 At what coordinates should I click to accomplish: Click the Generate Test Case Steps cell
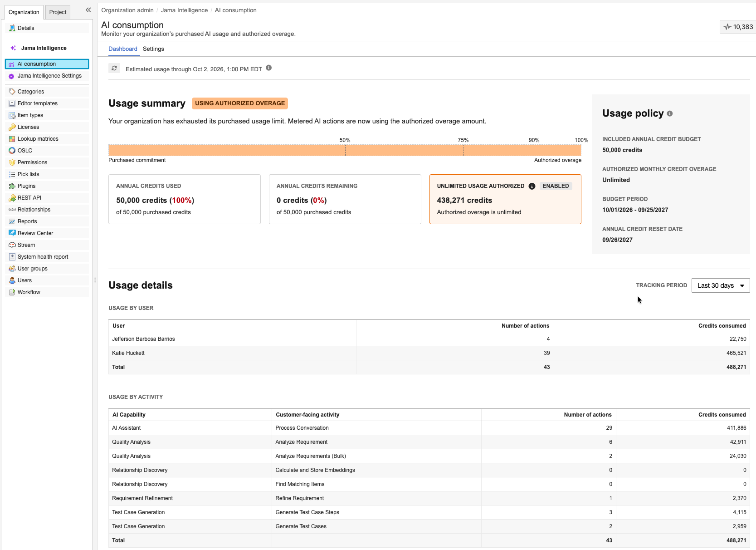click(376, 512)
